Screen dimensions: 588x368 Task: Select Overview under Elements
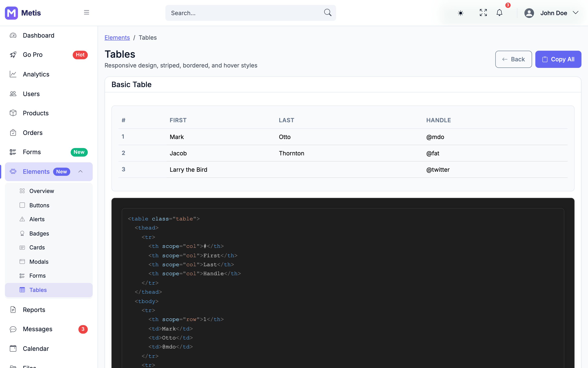(49, 191)
